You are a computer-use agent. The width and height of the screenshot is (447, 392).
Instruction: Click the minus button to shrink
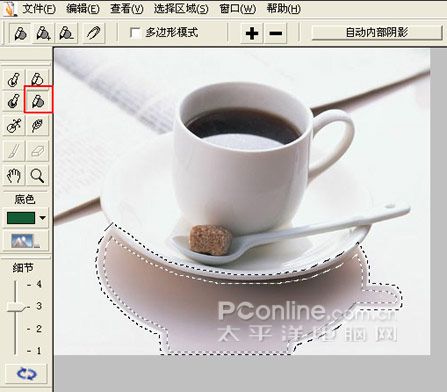click(276, 33)
